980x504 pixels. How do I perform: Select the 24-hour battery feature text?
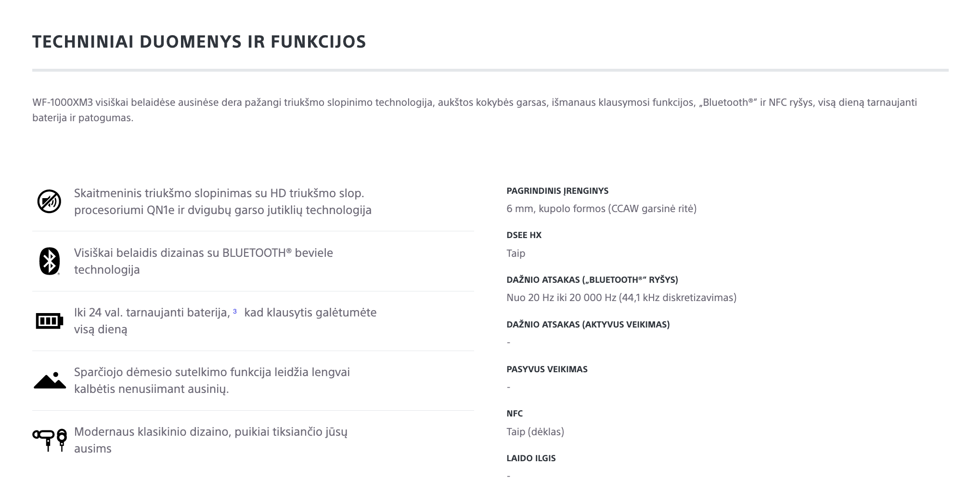pyautogui.click(x=225, y=321)
